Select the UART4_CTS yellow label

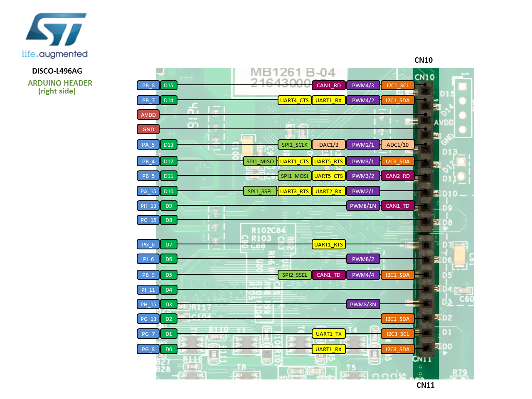tap(294, 101)
